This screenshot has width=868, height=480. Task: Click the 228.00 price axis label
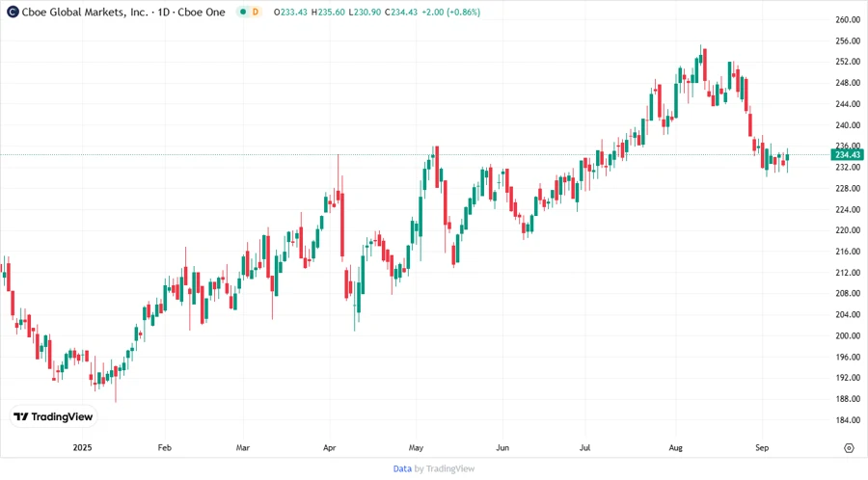(x=848, y=188)
